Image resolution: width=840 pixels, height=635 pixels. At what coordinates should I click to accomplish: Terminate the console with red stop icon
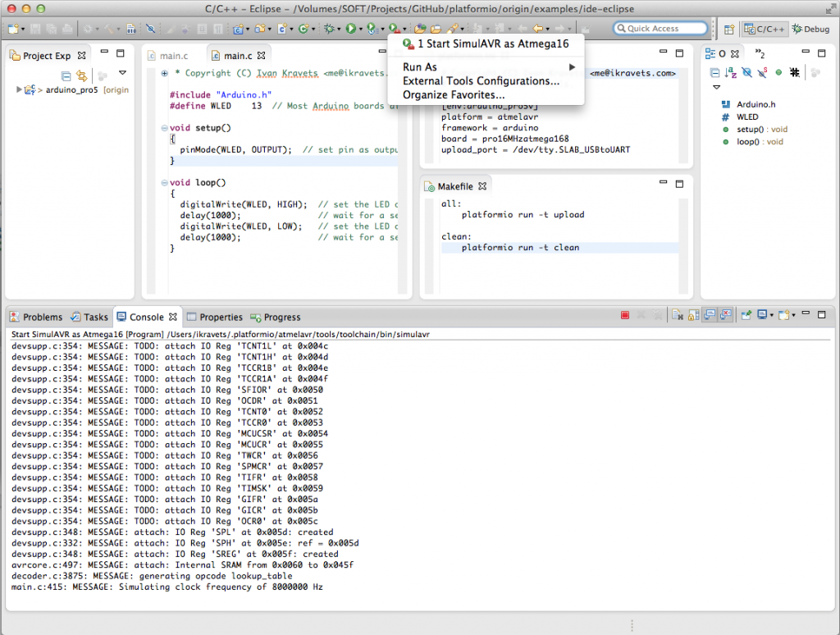(624, 315)
